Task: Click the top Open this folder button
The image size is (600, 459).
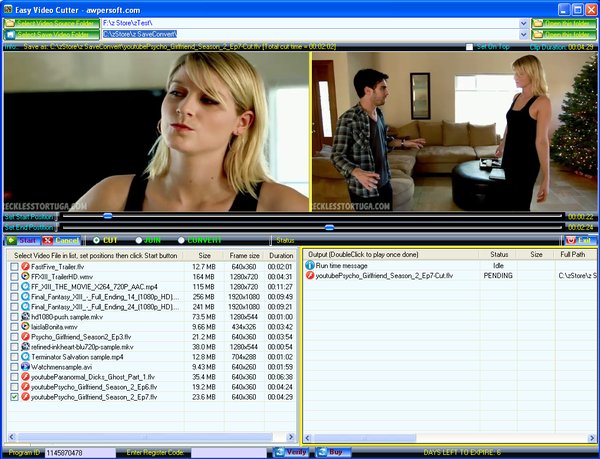Action: click(564, 21)
